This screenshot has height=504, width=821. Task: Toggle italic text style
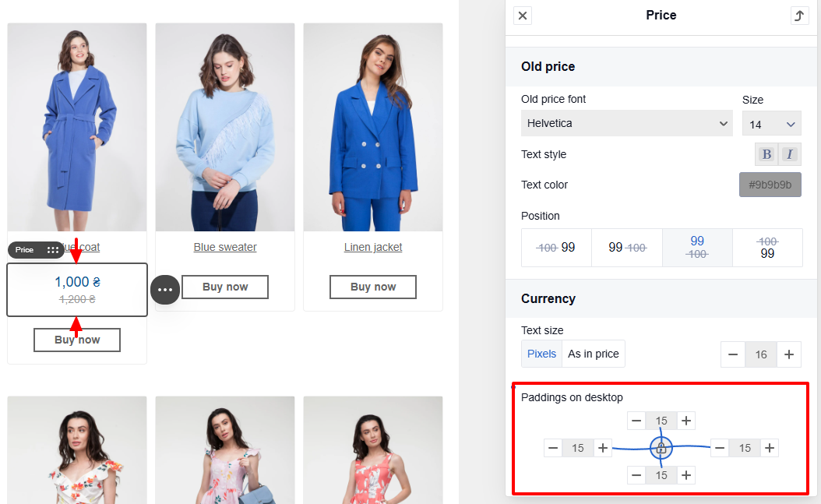point(790,154)
